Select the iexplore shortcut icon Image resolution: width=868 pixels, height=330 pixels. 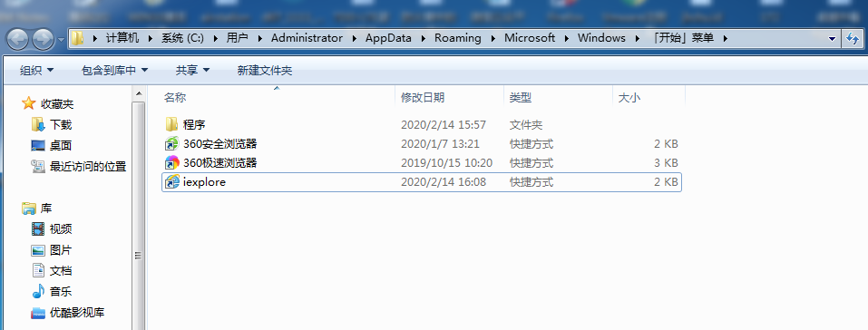171,181
